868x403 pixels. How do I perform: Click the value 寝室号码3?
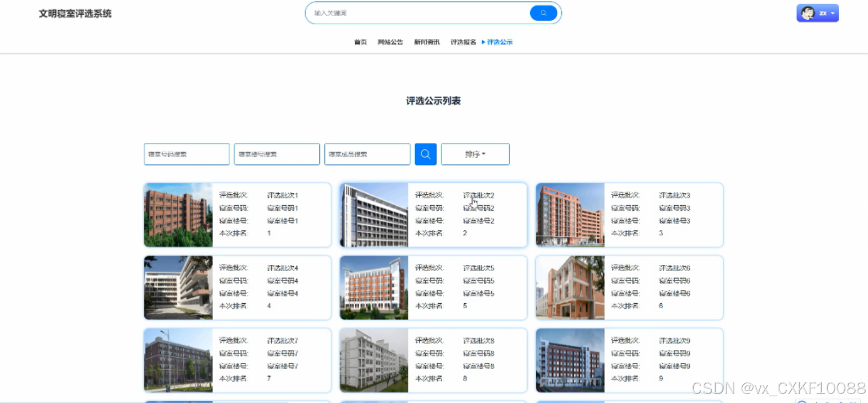[675, 208]
